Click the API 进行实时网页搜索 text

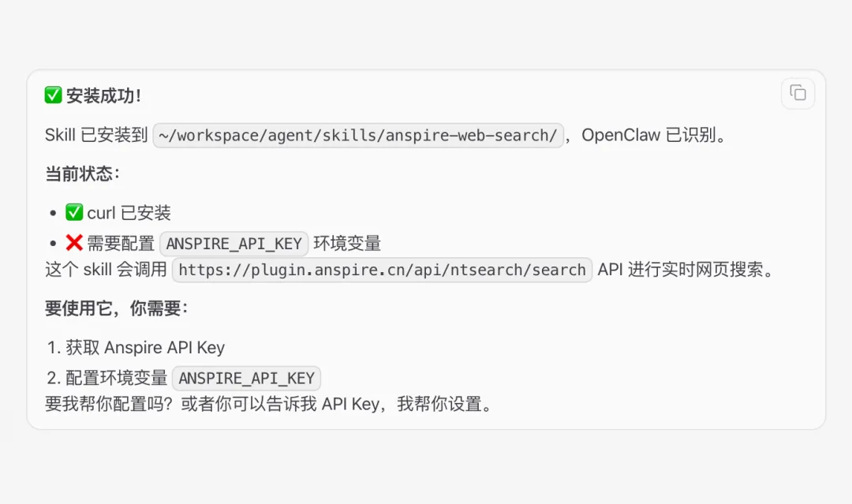686,270
